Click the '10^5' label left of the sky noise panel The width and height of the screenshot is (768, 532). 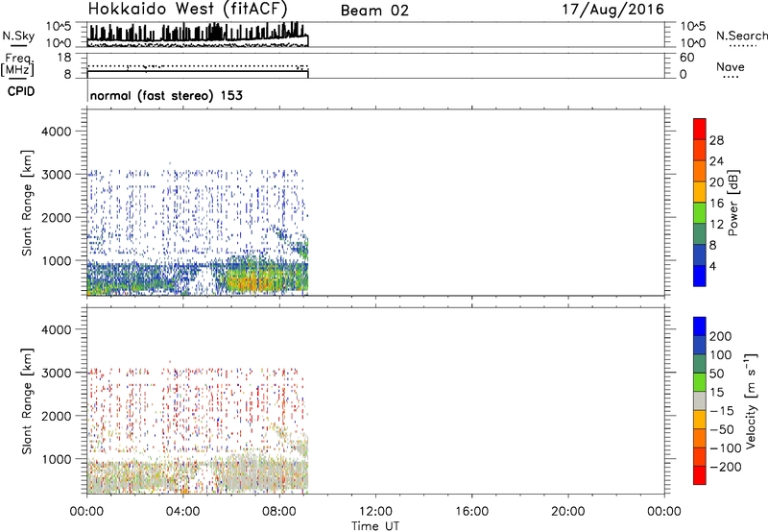(x=59, y=26)
